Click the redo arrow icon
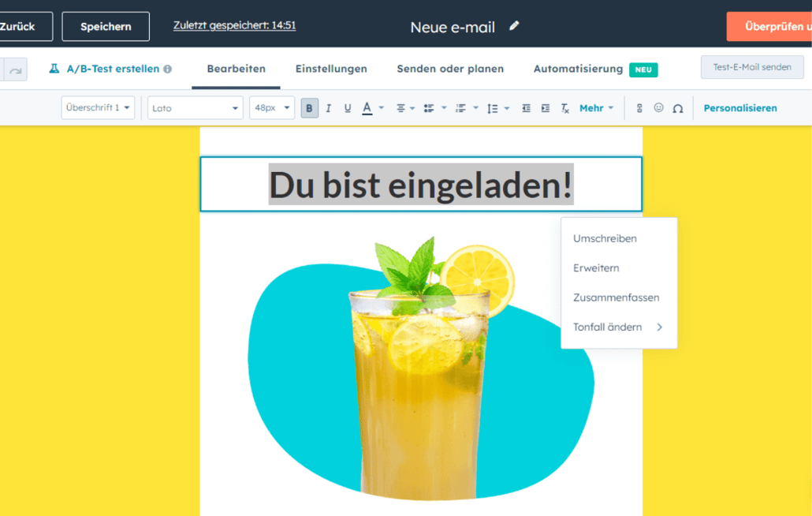 click(x=14, y=69)
